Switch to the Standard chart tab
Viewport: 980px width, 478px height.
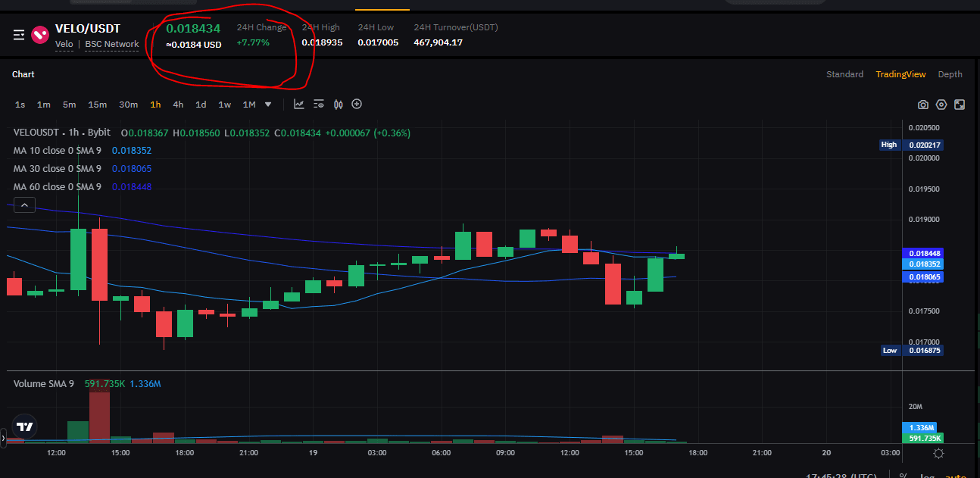coord(844,74)
